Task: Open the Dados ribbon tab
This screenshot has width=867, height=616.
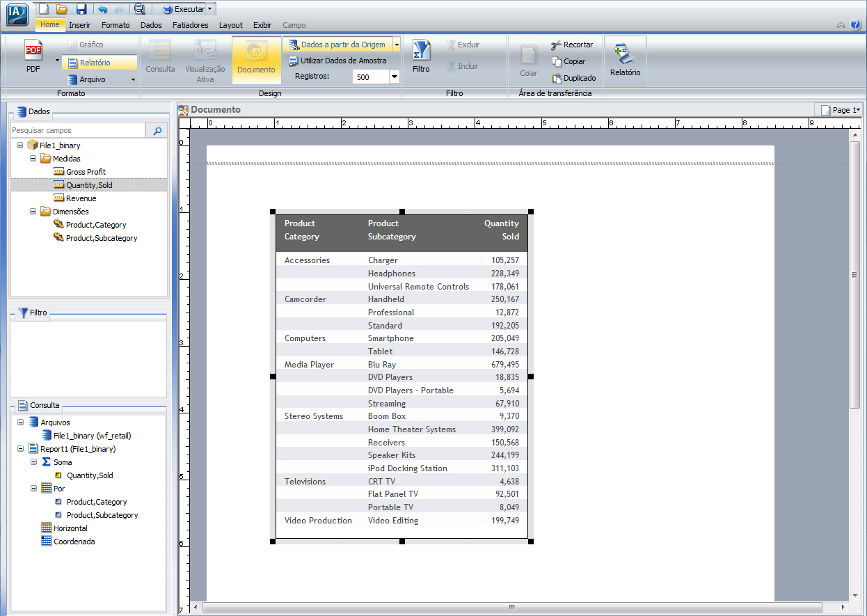Action: pos(151,25)
